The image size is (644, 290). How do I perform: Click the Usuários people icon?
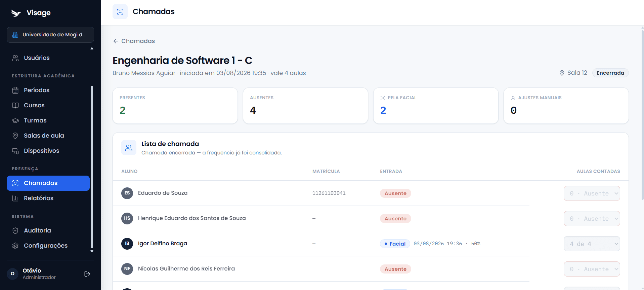click(15, 58)
